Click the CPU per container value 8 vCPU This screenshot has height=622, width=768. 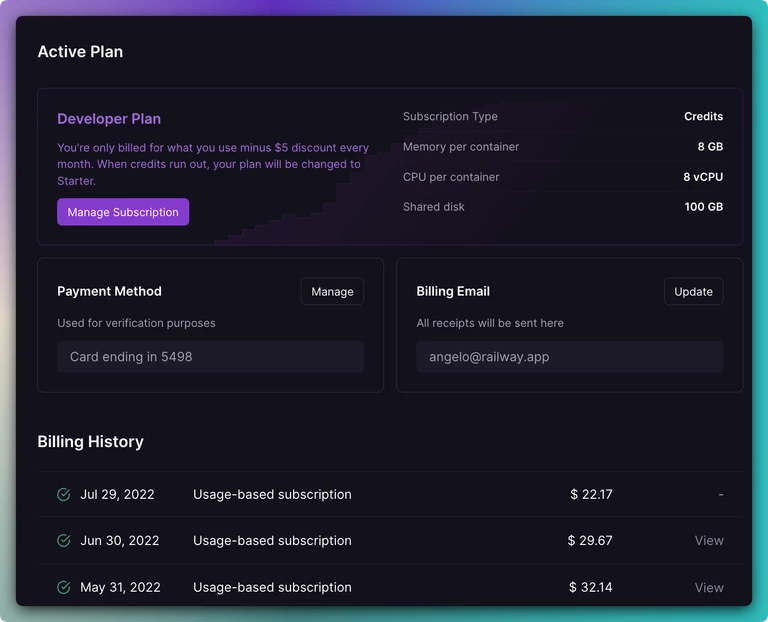coord(703,177)
